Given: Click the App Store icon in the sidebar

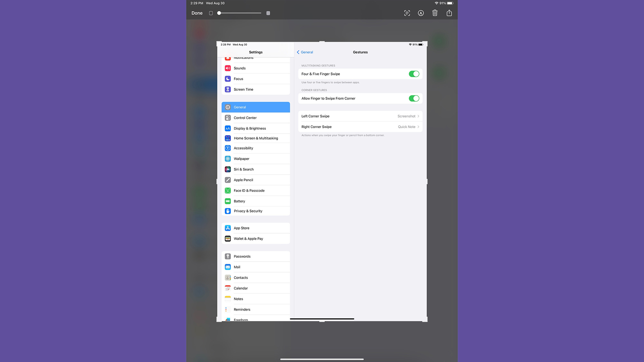Looking at the screenshot, I should point(228,228).
